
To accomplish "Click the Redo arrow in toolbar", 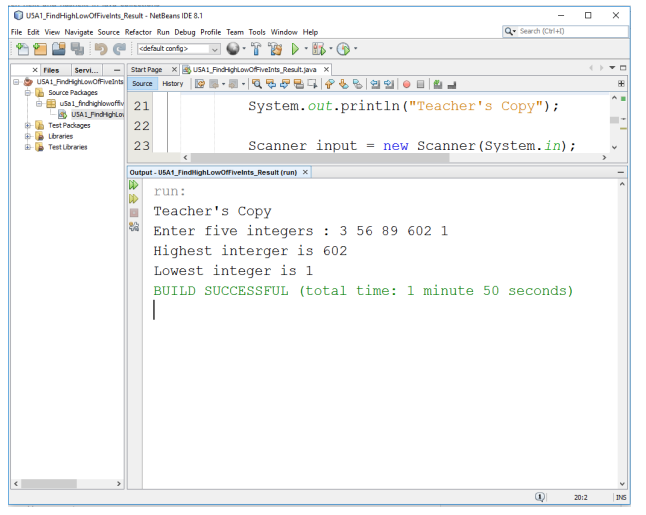I will [119, 49].
